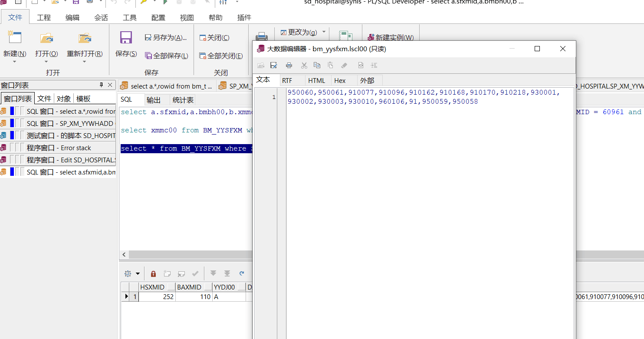The width and height of the screenshot is (644, 339).
Task: Expand the Reopen (重新打开) dropdown arrow
Action: 85,62
